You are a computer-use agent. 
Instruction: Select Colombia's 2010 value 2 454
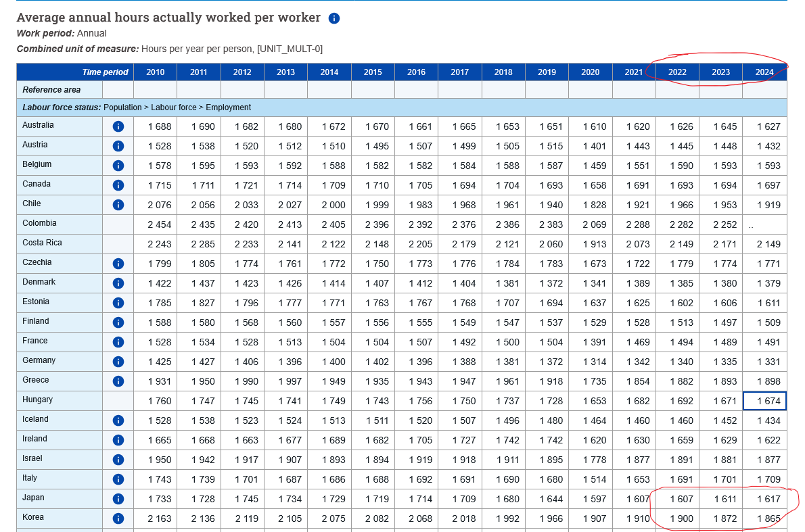(155, 224)
